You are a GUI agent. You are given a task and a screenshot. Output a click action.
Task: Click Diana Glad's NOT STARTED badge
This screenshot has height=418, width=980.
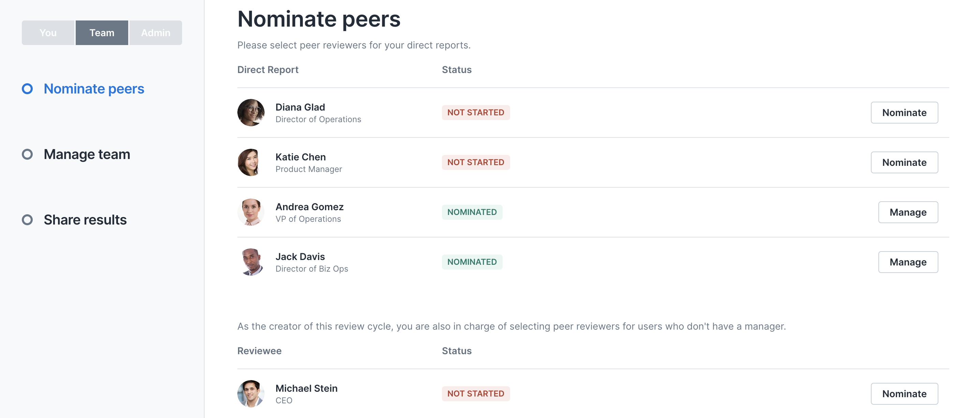click(x=476, y=113)
